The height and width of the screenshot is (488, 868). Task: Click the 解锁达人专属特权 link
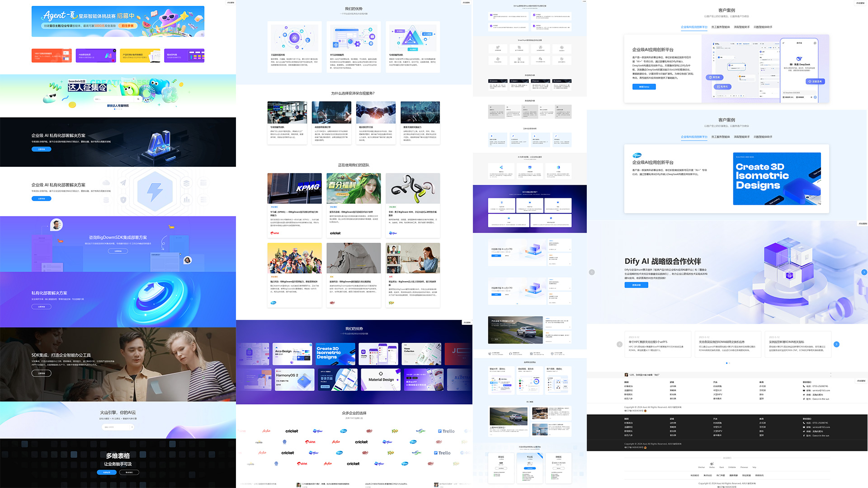coord(118,106)
